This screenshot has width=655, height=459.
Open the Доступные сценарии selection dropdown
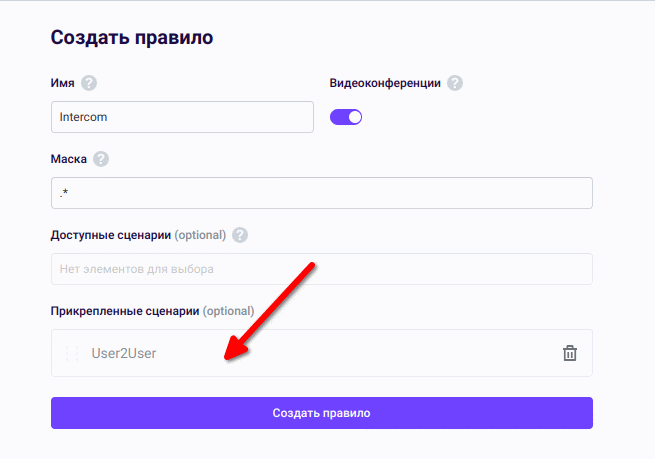[x=321, y=269]
